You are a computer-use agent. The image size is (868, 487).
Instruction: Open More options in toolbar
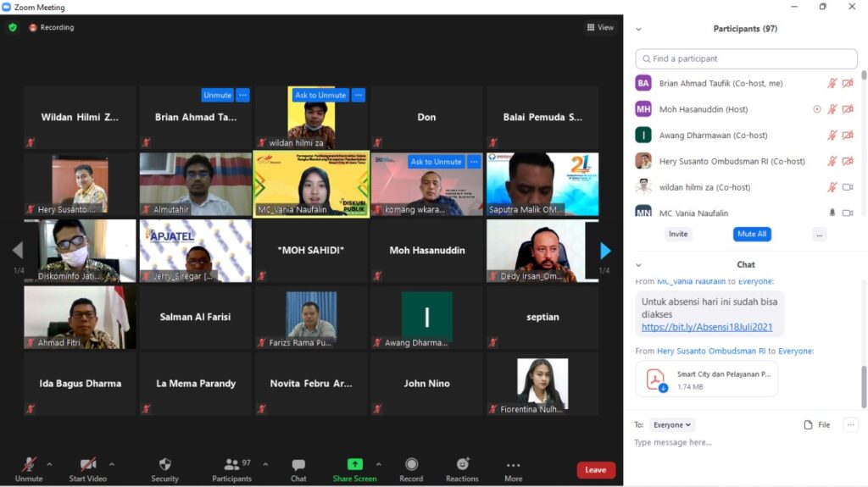pyautogui.click(x=513, y=470)
